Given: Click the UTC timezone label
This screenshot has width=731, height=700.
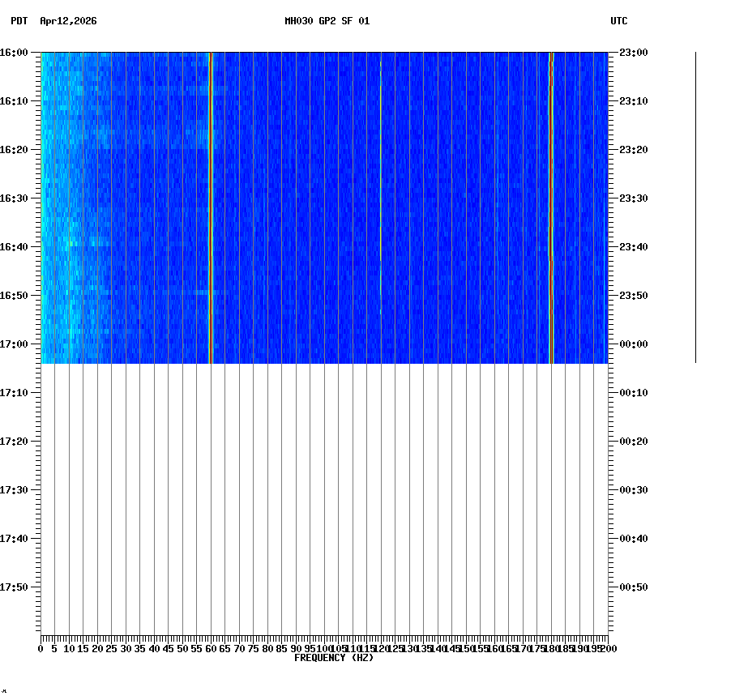Looking at the screenshot, I should tap(620, 23).
